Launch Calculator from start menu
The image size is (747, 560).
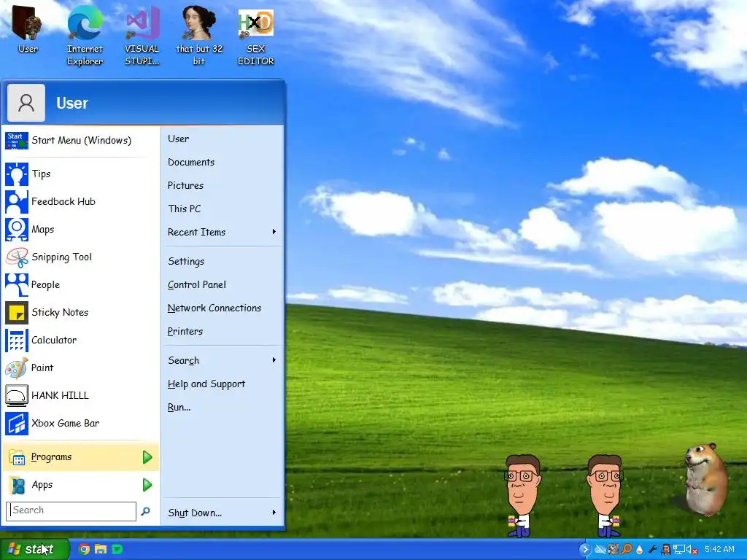point(80,340)
